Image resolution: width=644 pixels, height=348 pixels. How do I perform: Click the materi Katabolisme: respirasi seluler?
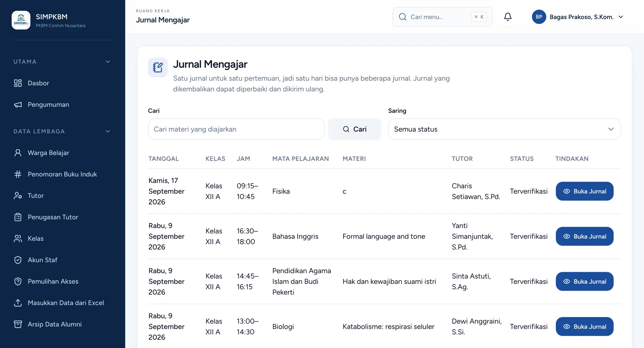point(388,327)
